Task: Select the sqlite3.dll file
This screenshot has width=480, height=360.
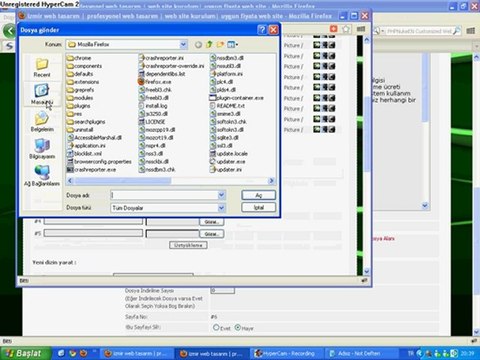Action: (x=224, y=138)
